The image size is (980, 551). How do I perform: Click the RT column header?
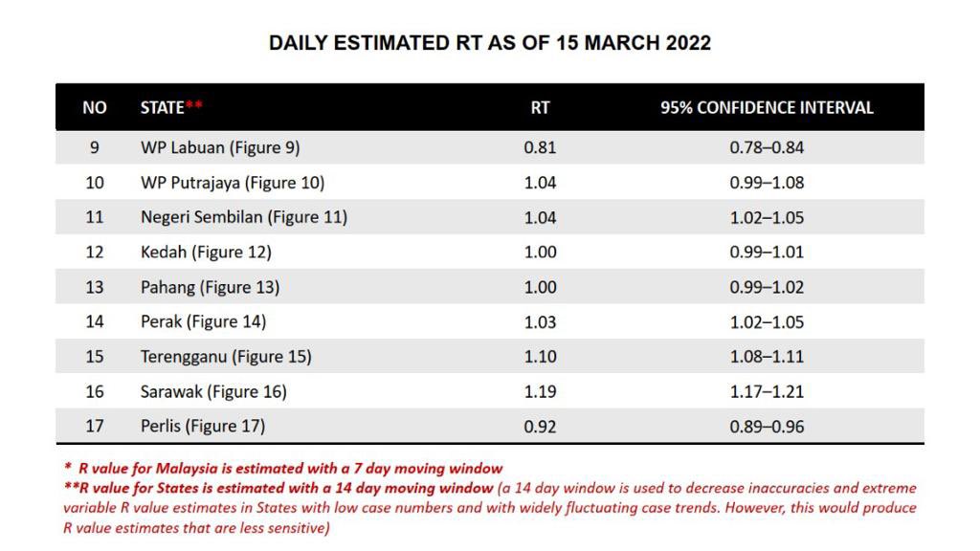540,107
